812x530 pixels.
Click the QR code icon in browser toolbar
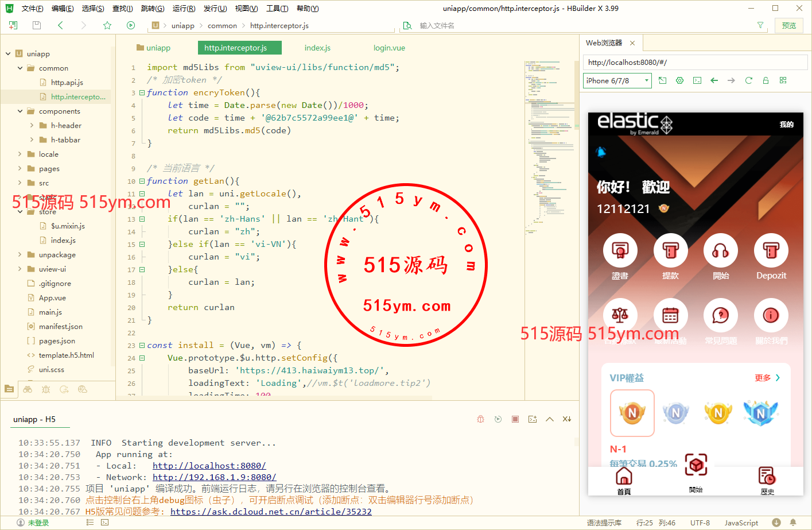pyautogui.click(x=783, y=80)
